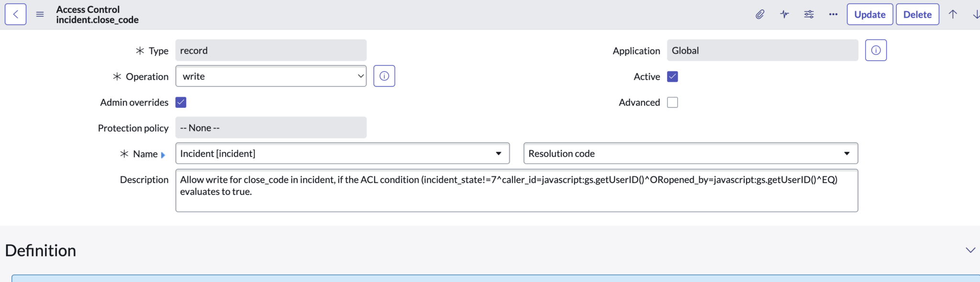Viewport: 980px width, 282px height.
Task: Click the Delete button
Action: tap(917, 14)
